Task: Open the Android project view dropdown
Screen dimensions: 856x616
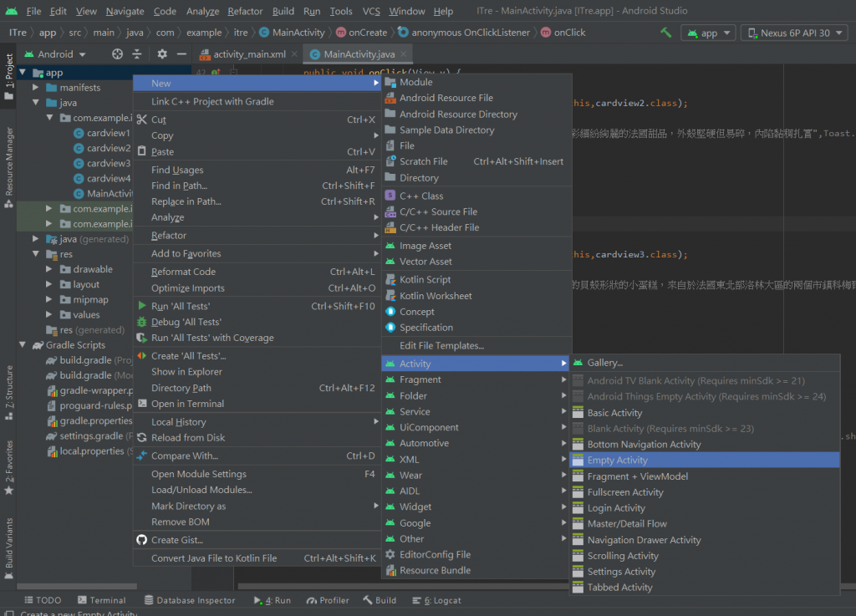Action: pyautogui.click(x=55, y=54)
